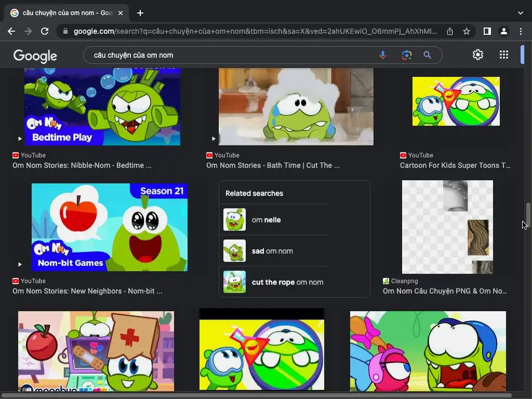Click the magnifier search button
Viewport: 532px width, 399px height.
click(427, 55)
